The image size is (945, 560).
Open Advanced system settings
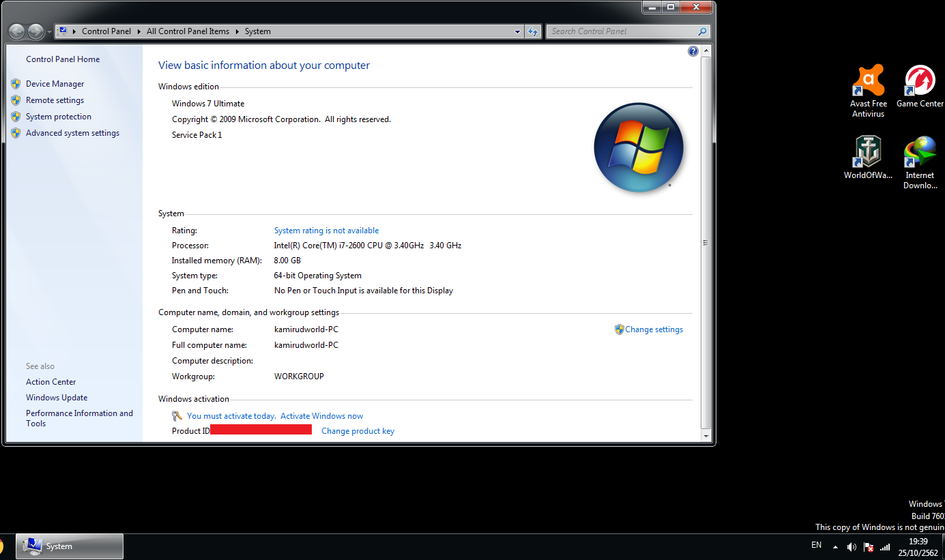(x=72, y=133)
